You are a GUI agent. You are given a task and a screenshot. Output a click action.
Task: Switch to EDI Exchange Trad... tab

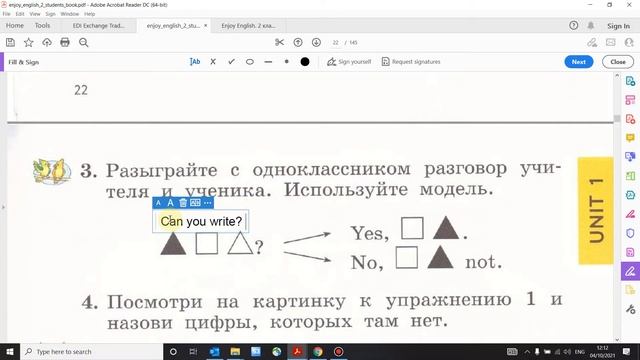(98, 26)
